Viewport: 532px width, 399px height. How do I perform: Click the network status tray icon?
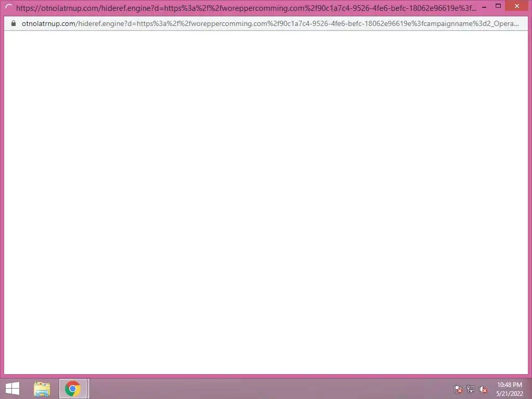click(x=471, y=389)
